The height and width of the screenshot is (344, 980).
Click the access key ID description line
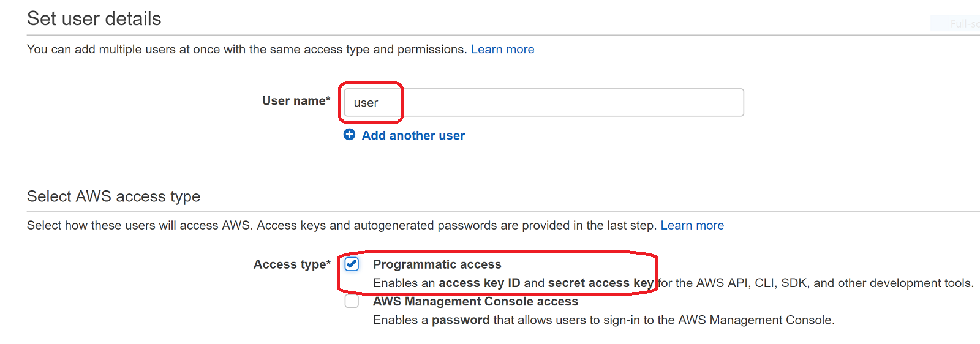click(673, 283)
